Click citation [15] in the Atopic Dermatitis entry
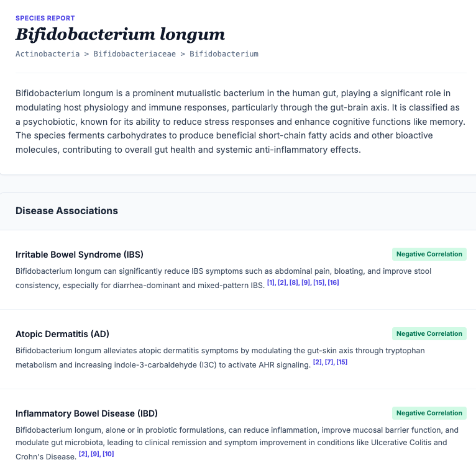Screen dimensions: 476x465 click(x=341, y=363)
